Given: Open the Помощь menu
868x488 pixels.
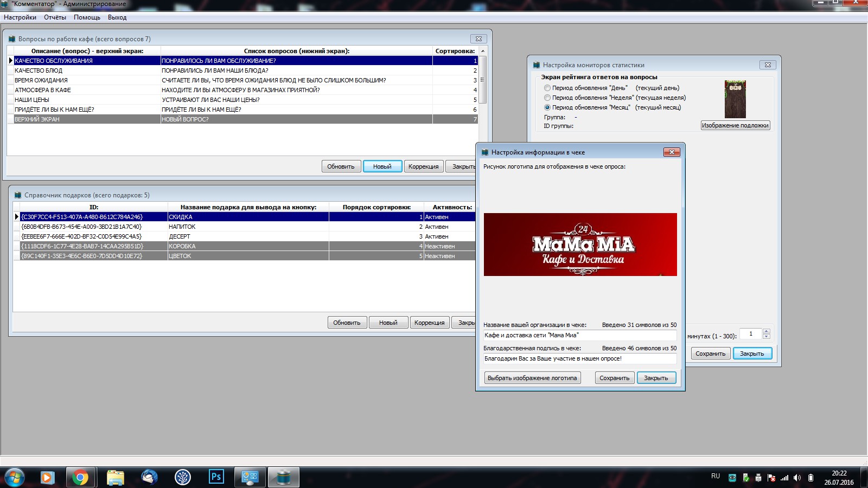Looking at the screenshot, I should (x=87, y=17).
